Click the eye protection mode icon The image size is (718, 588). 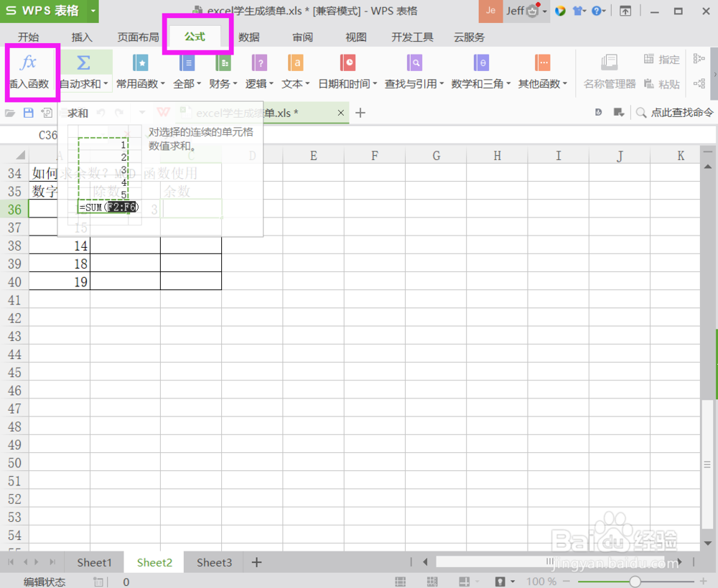[500, 582]
